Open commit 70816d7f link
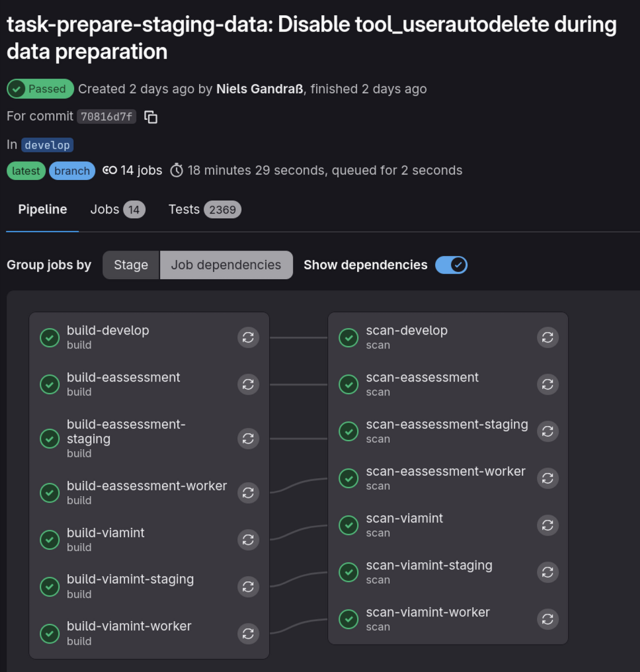 (x=106, y=117)
